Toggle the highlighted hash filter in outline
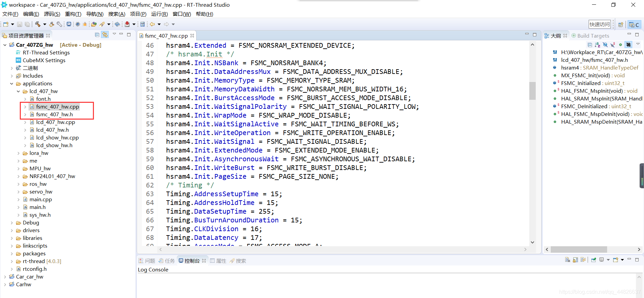This screenshot has height=298, width=644. (x=629, y=45)
